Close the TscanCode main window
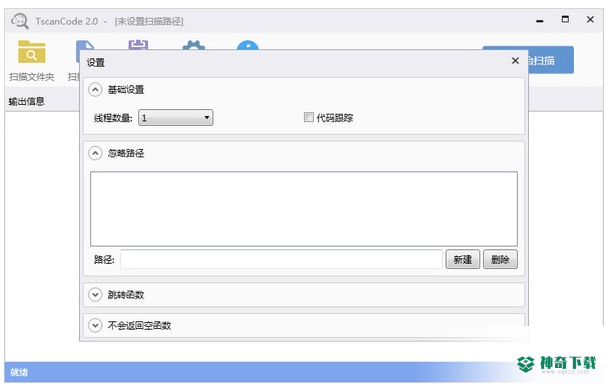Screen dimensions: 608x386 [590, 19]
